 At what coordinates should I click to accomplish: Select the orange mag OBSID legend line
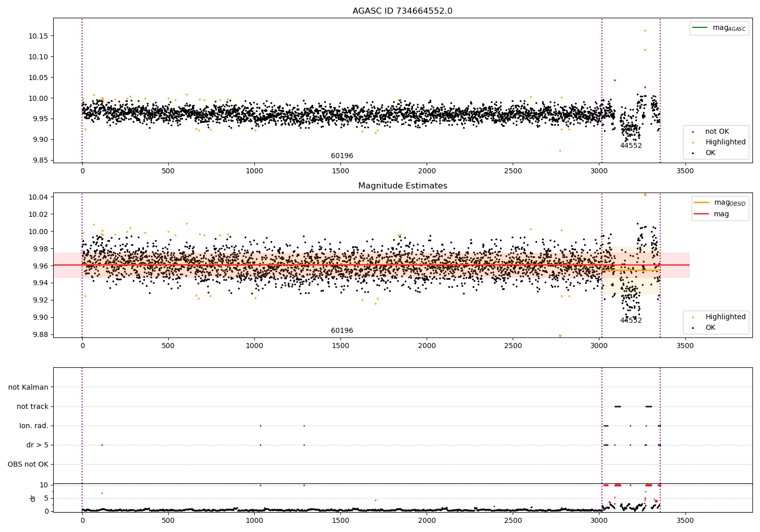(x=701, y=202)
